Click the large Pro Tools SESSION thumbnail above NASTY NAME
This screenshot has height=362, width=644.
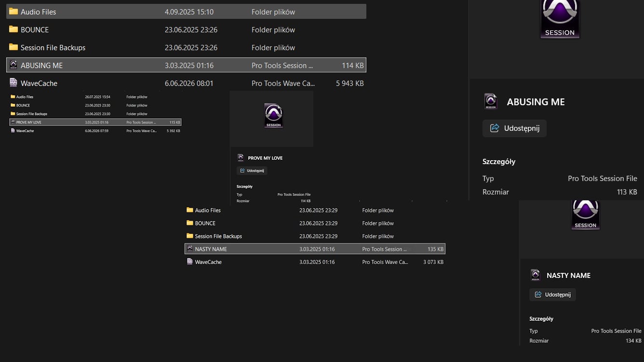click(x=585, y=215)
